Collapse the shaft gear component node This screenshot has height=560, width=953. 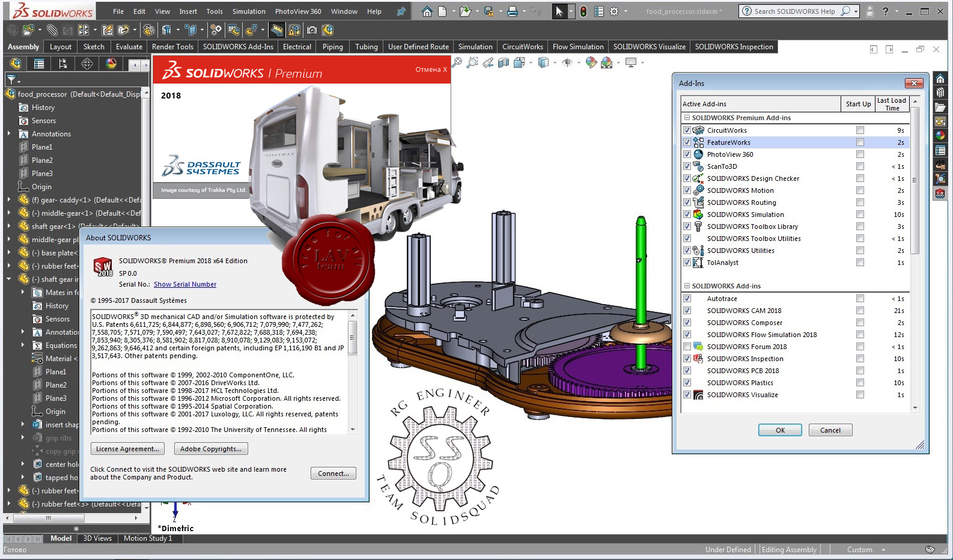click(x=9, y=279)
